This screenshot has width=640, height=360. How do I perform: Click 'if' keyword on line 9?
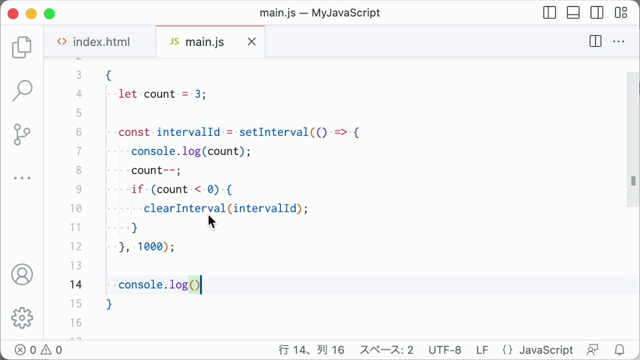pyautogui.click(x=138, y=189)
